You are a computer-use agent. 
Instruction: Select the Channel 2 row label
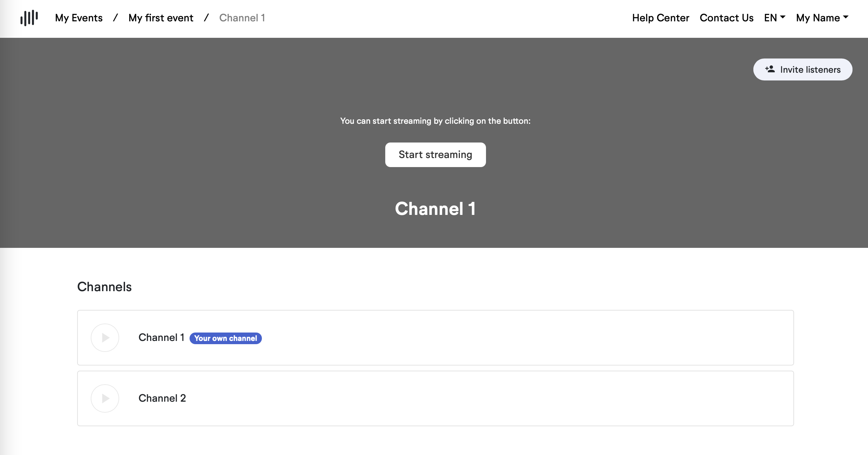click(162, 398)
